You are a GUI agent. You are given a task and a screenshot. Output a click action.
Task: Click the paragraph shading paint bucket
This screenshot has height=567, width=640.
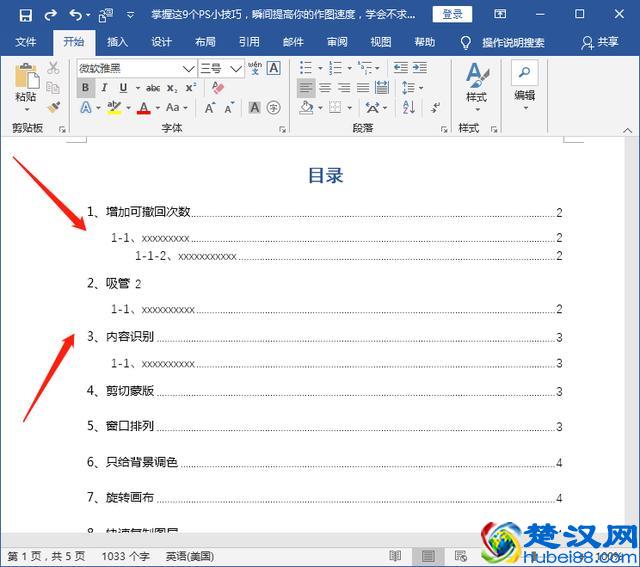coord(306,108)
